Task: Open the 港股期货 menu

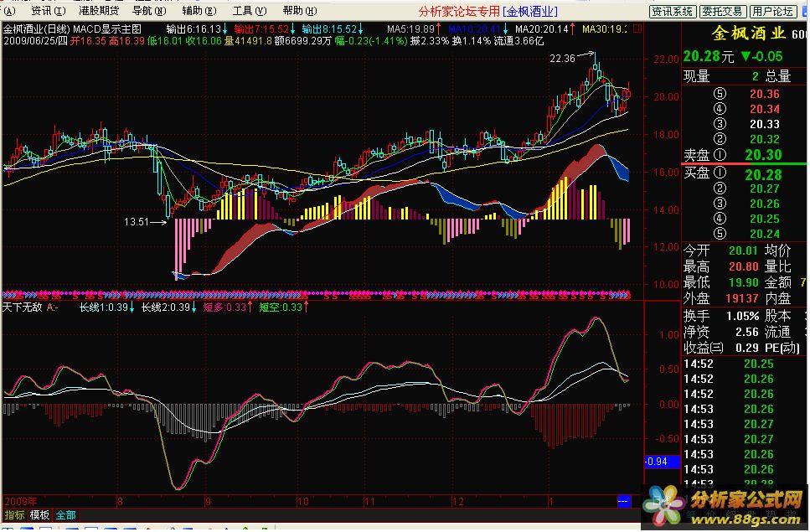Action: [x=99, y=10]
